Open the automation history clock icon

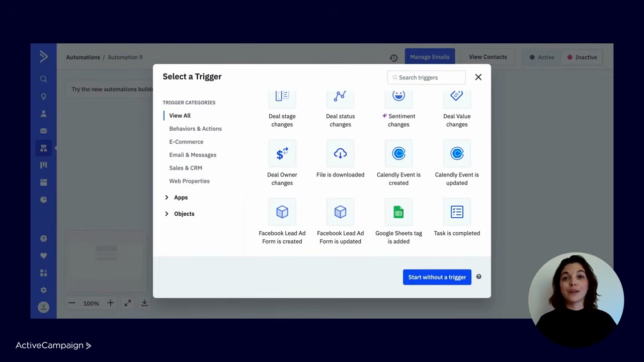point(393,58)
